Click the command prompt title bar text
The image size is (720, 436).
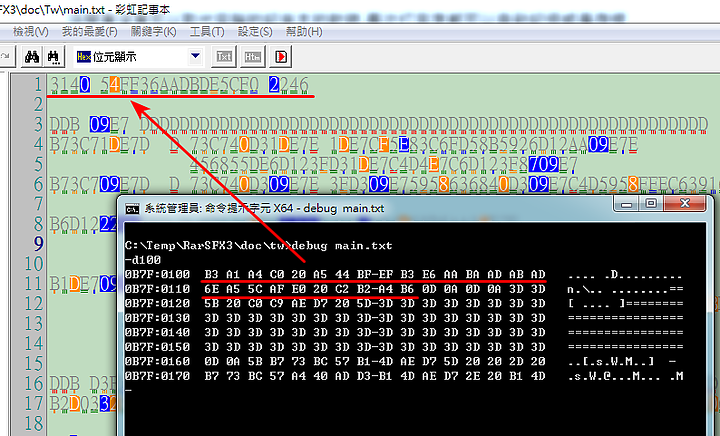264,208
